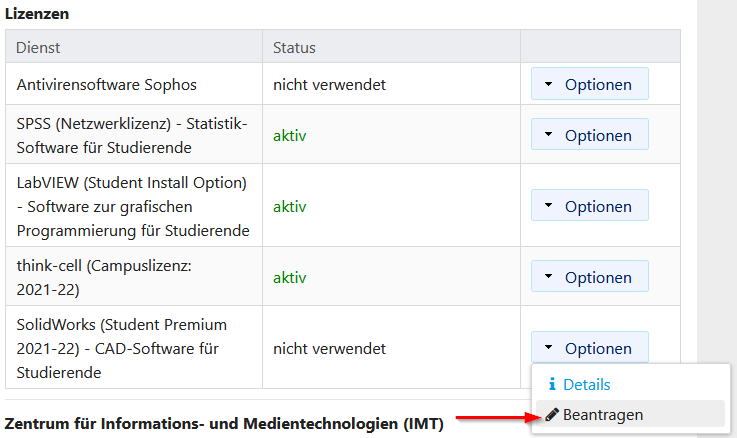Click the caret arrow in Sophos Optionen button
737x438 pixels.
pos(549,85)
